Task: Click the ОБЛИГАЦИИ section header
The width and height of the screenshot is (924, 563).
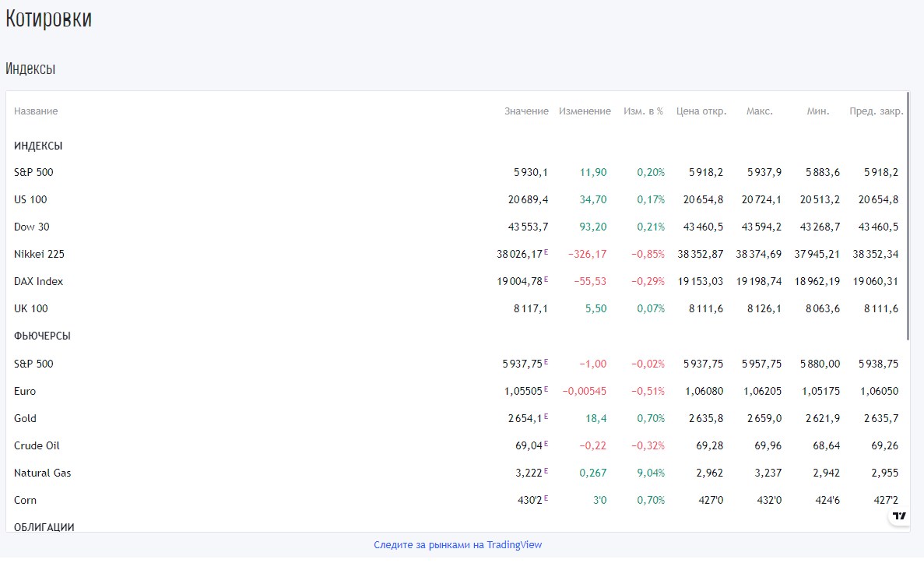Action: 44,526
